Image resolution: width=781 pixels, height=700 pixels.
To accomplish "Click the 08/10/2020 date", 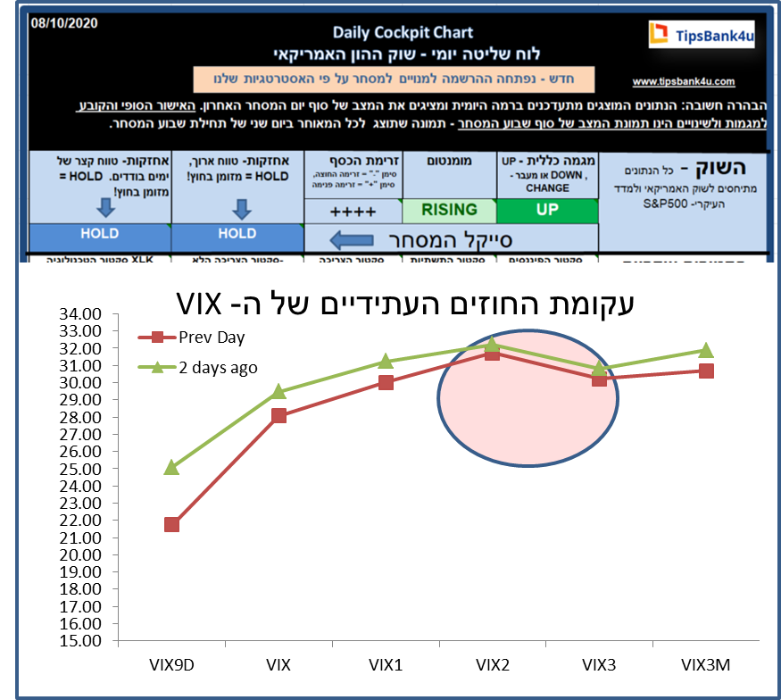I will point(63,23).
